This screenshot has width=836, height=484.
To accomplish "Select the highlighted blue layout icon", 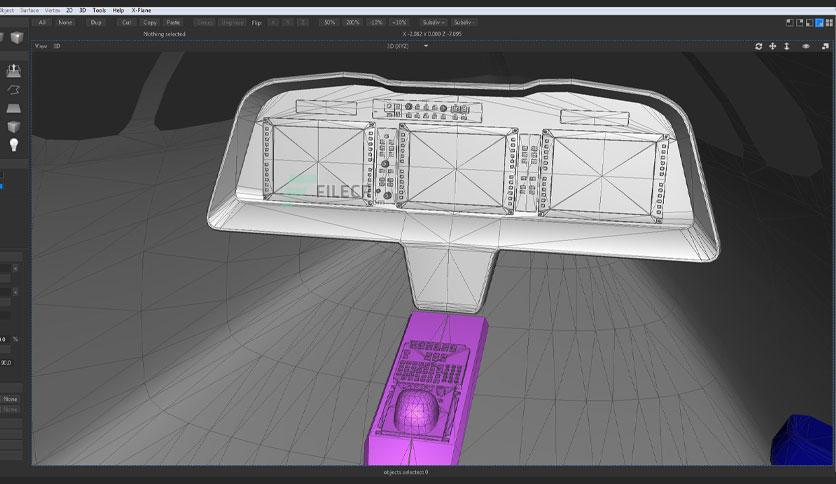I will coord(819,22).
